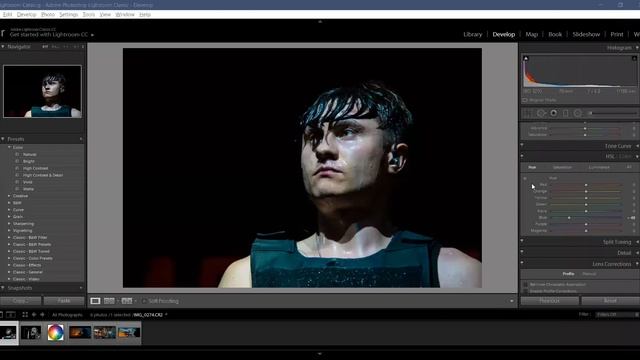Expand the Detail panel
This screenshot has width=640, height=360.
[637, 253]
